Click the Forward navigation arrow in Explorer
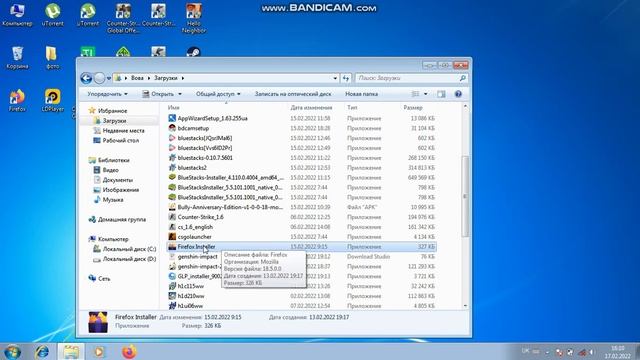 pyautogui.click(x=99, y=78)
